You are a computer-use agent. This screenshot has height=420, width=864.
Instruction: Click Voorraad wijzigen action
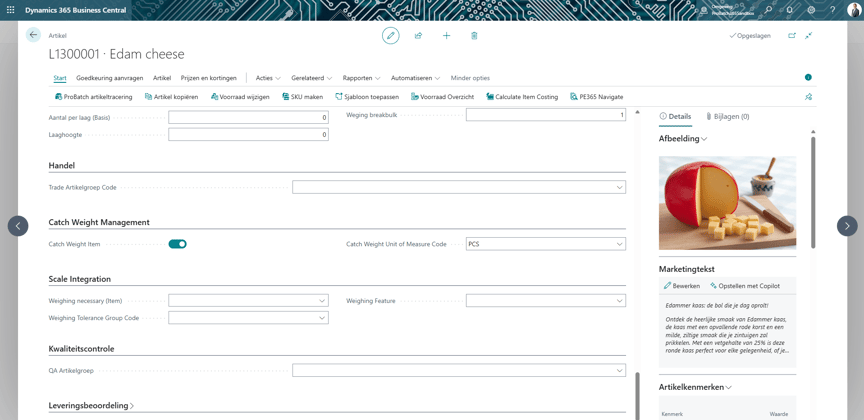point(240,96)
